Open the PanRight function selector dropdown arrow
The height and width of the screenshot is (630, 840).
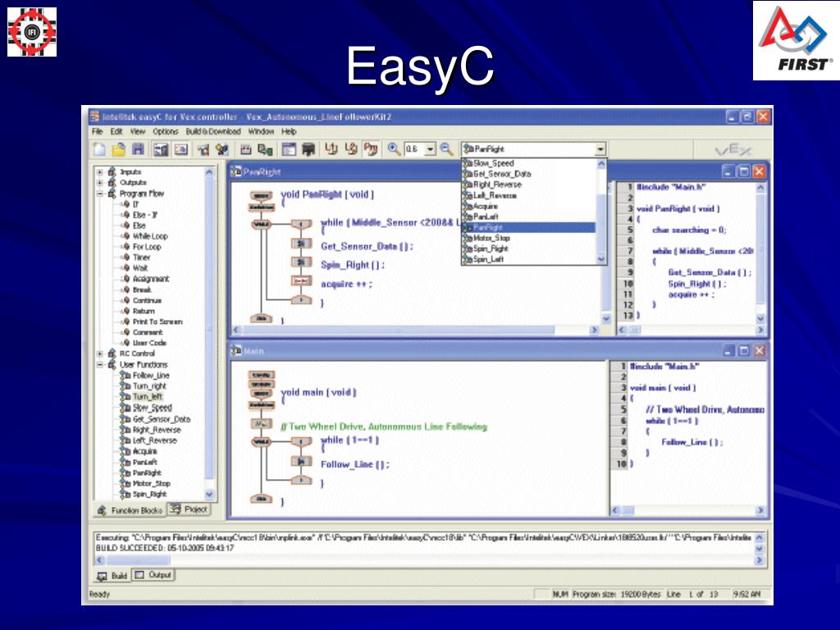point(600,149)
